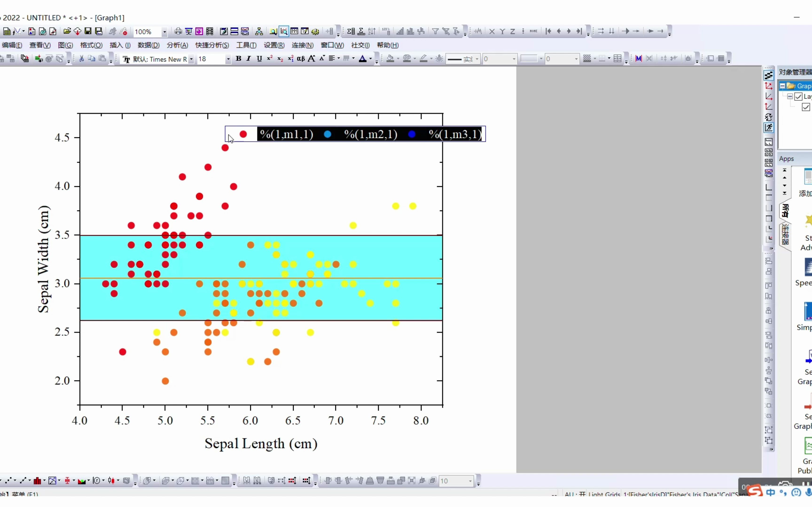The image size is (812, 507).
Task: Toggle Bold text formatting
Action: pyautogui.click(x=238, y=59)
